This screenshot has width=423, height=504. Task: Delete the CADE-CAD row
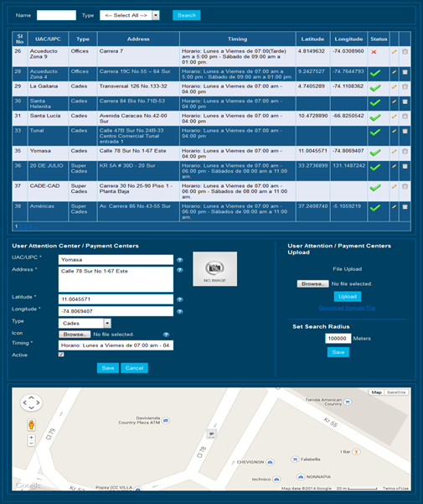pyautogui.click(x=405, y=186)
